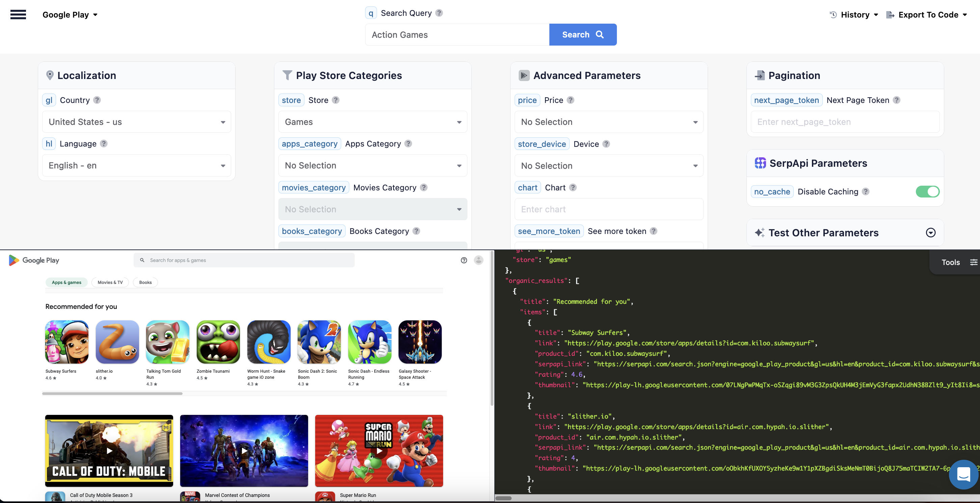The width and height of the screenshot is (980, 503).
Task: Open the United States country dropdown
Action: tap(137, 122)
